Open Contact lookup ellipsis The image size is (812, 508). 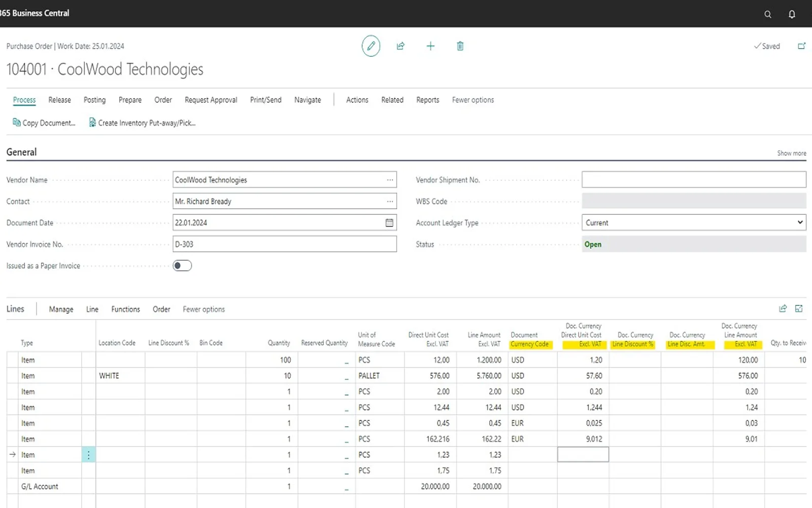(390, 201)
